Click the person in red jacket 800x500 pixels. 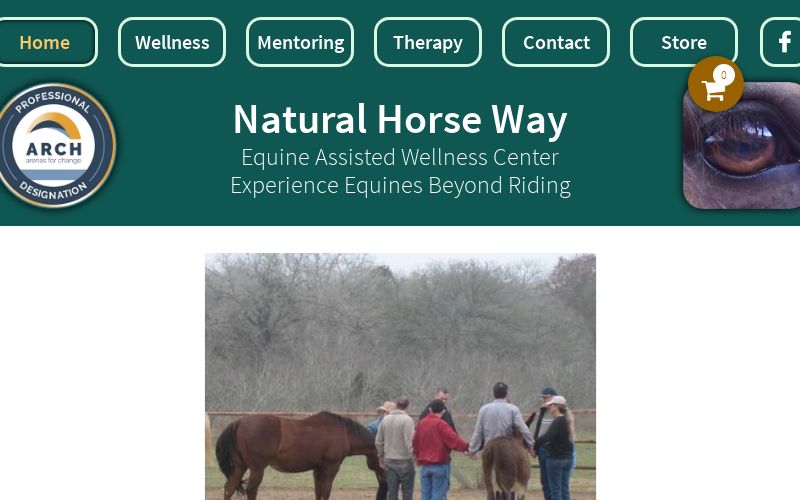click(436, 450)
